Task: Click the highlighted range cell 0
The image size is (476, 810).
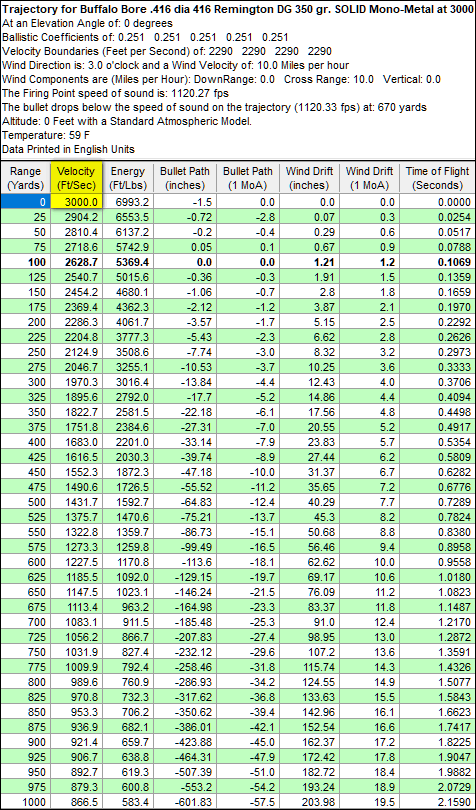Action: pos(25,202)
